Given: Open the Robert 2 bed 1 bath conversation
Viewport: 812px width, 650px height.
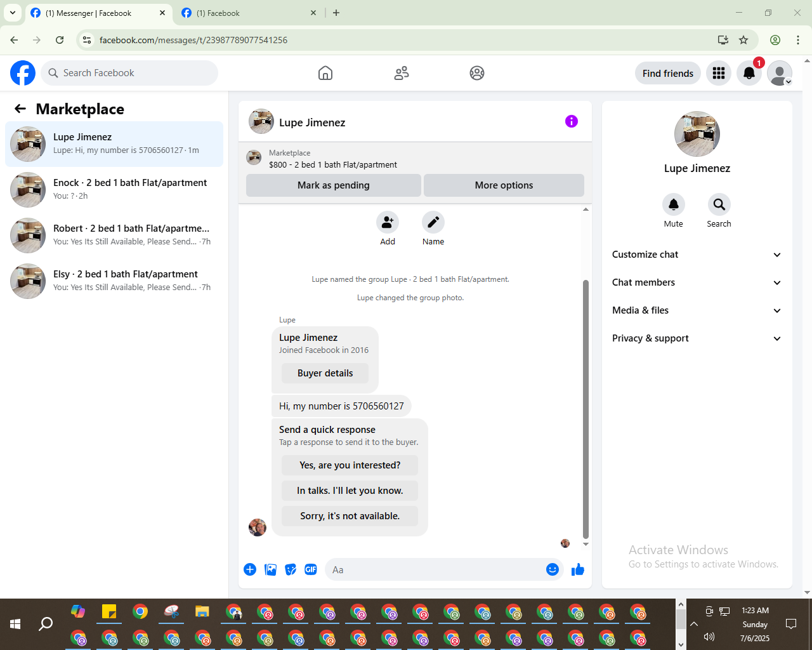Looking at the screenshot, I should click(x=114, y=235).
